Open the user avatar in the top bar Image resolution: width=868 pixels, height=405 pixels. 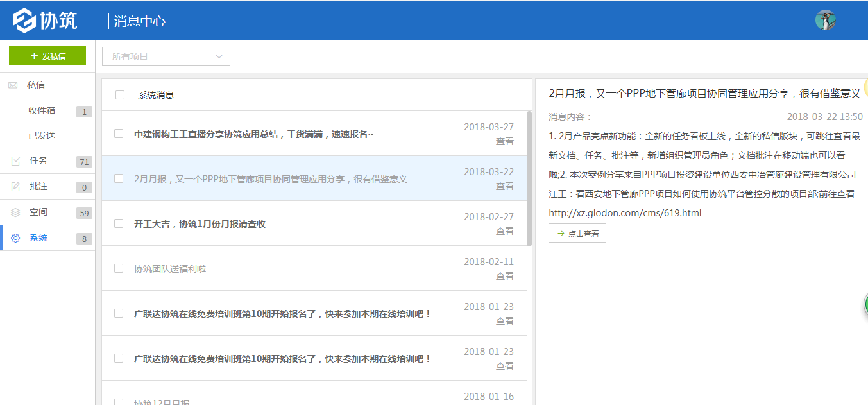[826, 20]
